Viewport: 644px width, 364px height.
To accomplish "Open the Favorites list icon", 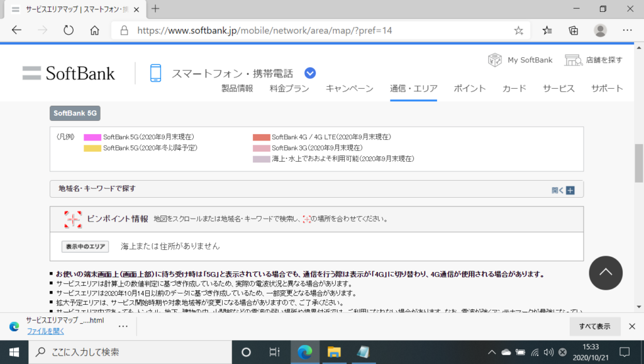I will (547, 30).
